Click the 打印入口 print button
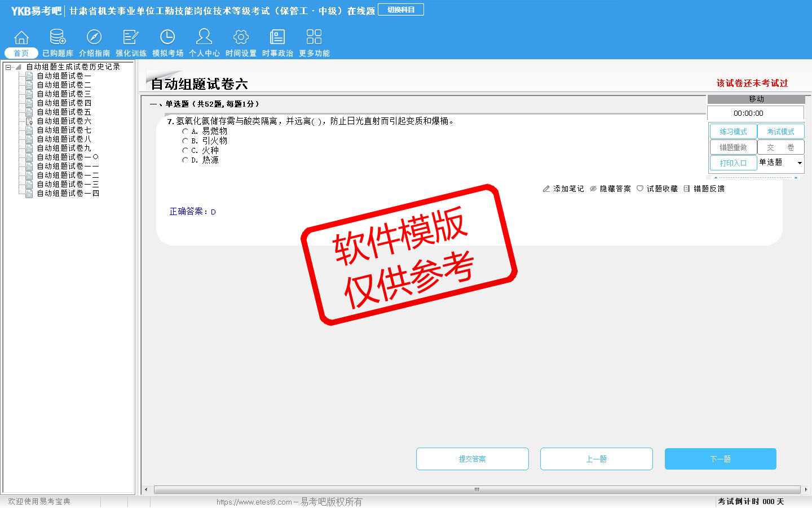812x508 pixels. click(733, 163)
